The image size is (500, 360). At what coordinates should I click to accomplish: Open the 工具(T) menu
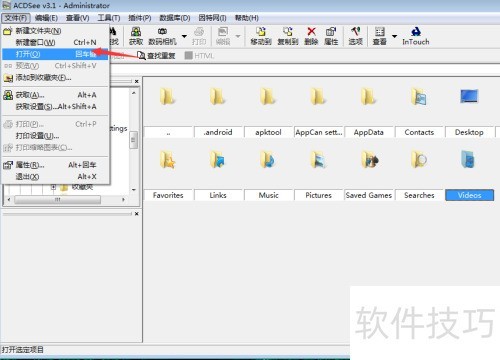pyautogui.click(x=109, y=18)
